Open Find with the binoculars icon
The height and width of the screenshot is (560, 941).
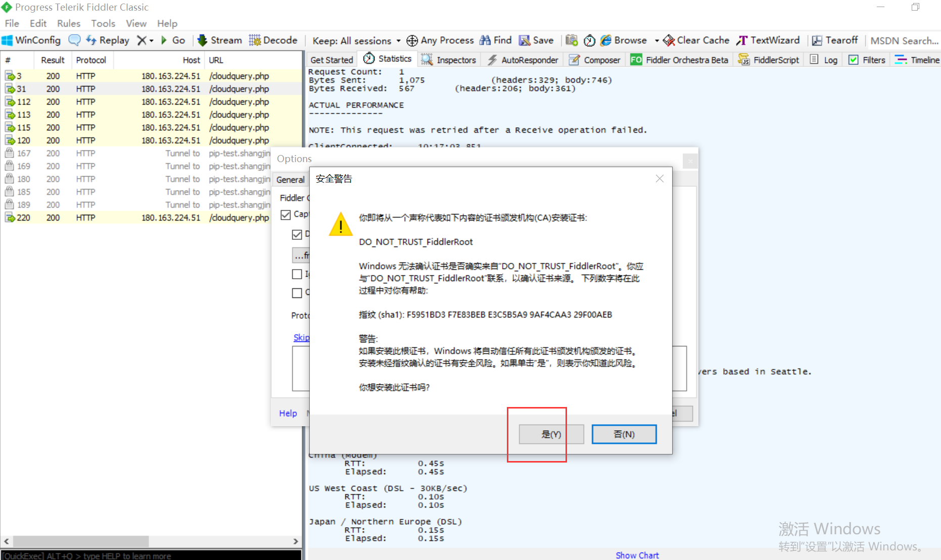[496, 40]
